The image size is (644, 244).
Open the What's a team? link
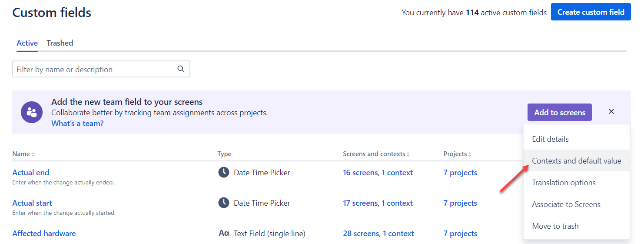77,123
